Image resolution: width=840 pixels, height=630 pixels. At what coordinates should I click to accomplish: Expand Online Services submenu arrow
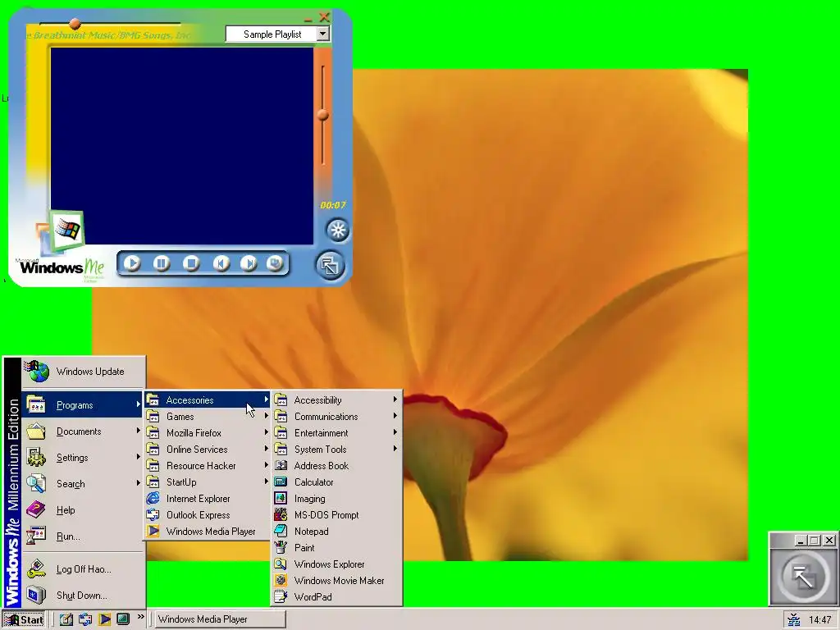pyautogui.click(x=267, y=449)
